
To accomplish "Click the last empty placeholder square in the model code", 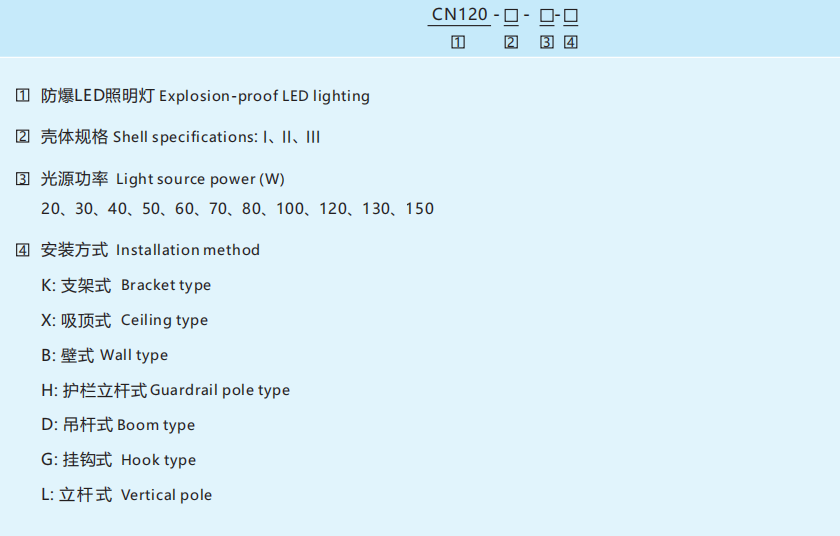I will tap(571, 16).
